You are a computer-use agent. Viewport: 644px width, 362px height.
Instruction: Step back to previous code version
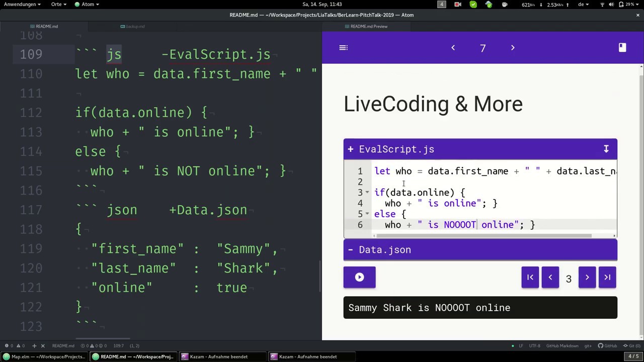pos(550,278)
